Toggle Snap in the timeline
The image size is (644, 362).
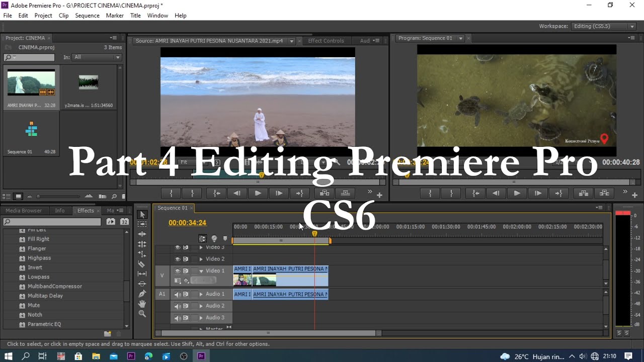point(203,239)
